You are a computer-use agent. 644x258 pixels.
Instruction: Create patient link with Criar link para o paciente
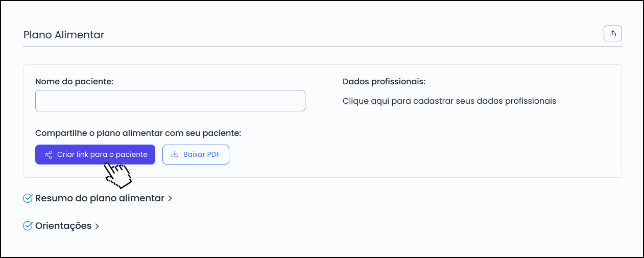click(x=95, y=154)
